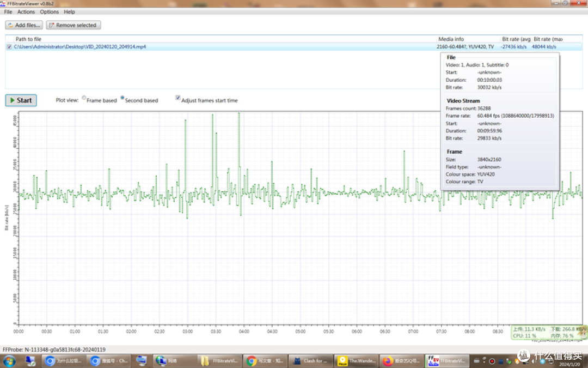Open the Help menu
Screen dimensions: 588x368
69,11
